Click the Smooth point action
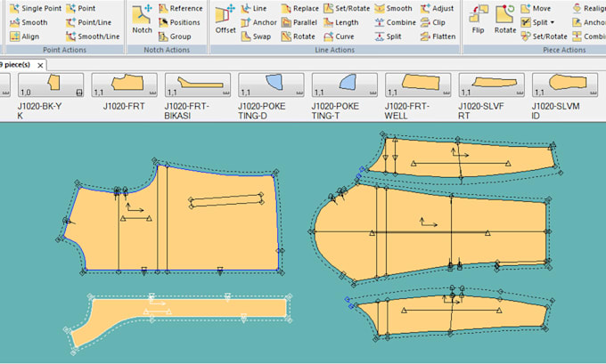 pos(29,22)
